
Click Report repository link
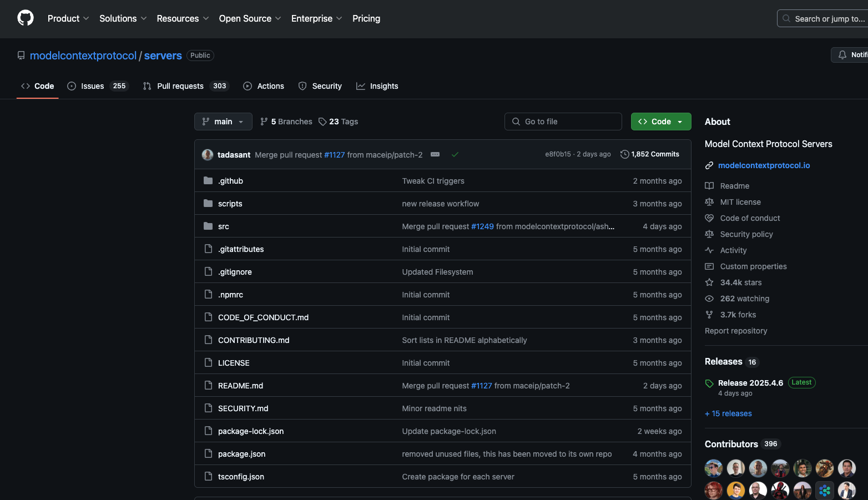(736, 331)
